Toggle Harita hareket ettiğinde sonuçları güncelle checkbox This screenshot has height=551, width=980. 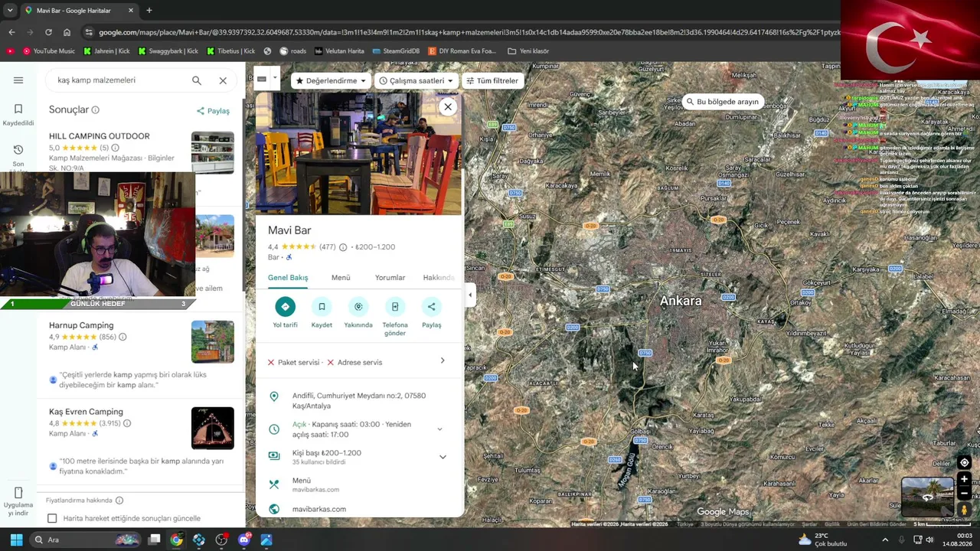[x=52, y=519]
